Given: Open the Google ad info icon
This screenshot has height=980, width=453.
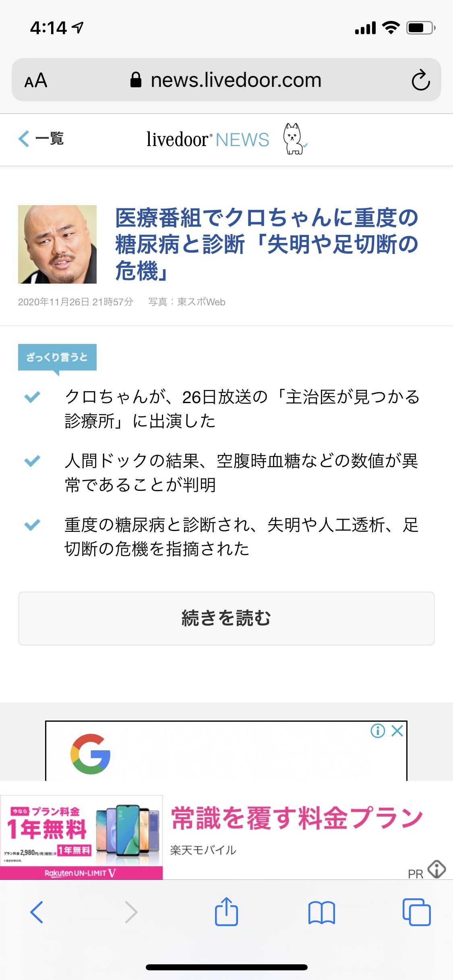Looking at the screenshot, I should pos(378,731).
